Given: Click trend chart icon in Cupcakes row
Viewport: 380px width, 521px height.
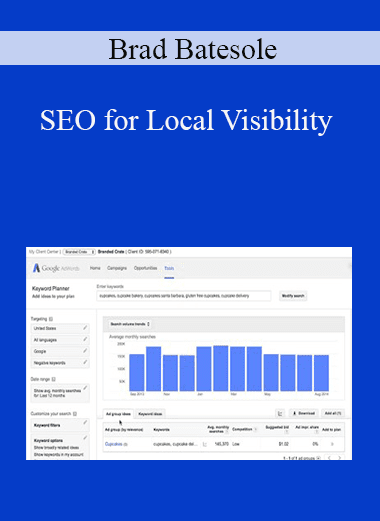Looking at the screenshot, I should tap(205, 444).
